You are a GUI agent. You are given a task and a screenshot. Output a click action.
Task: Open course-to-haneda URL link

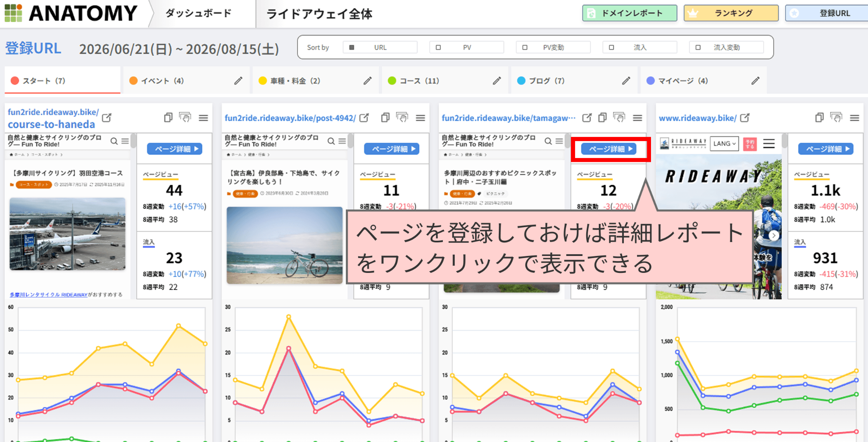coord(53,118)
